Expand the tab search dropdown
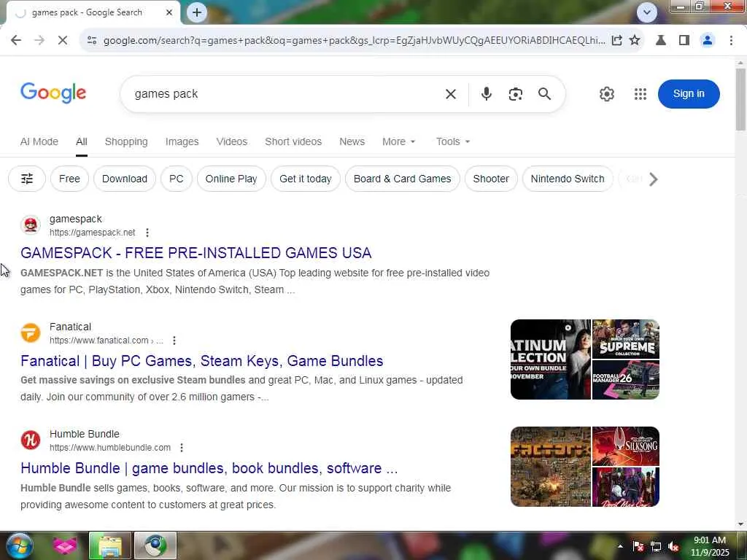This screenshot has width=747, height=560. pos(646,12)
